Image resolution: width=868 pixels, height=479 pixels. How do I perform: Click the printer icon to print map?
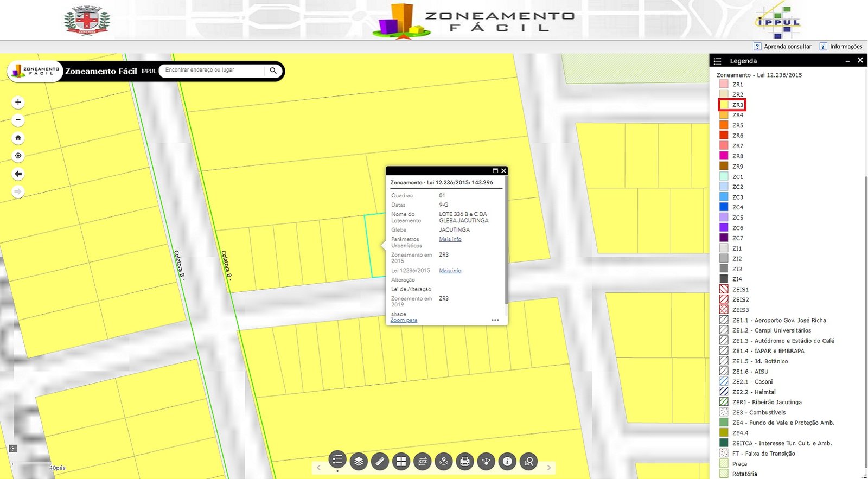(465, 462)
